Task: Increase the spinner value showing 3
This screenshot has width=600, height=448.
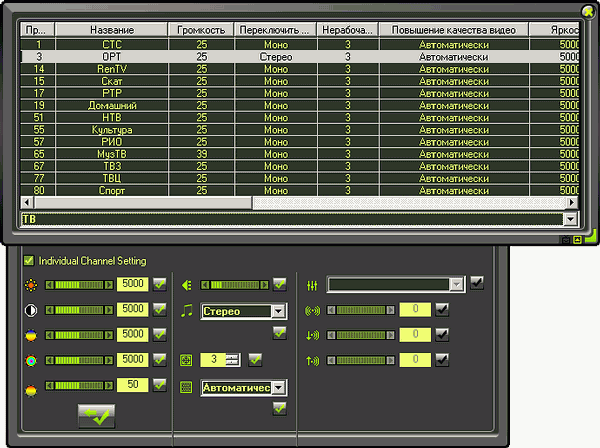Action: pyautogui.click(x=234, y=356)
